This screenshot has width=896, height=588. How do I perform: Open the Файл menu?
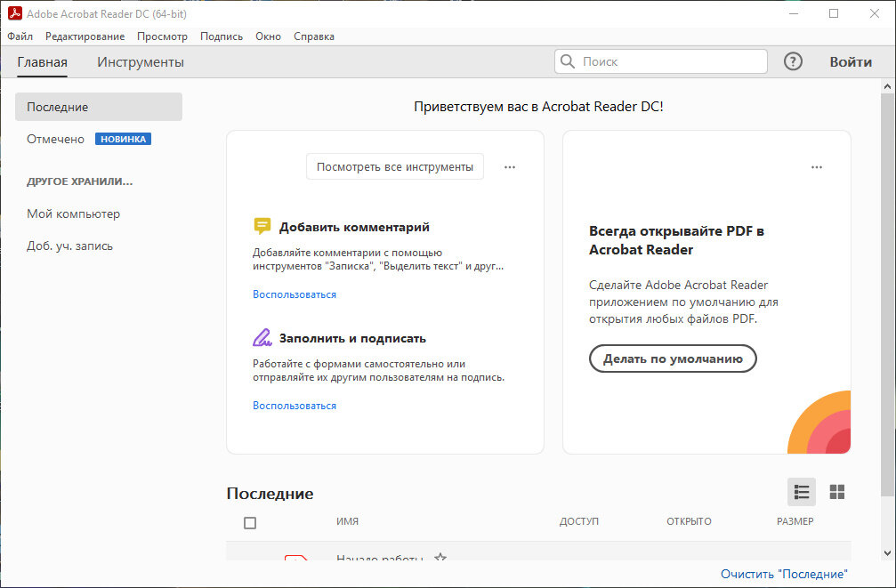click(x=20, y=36)
